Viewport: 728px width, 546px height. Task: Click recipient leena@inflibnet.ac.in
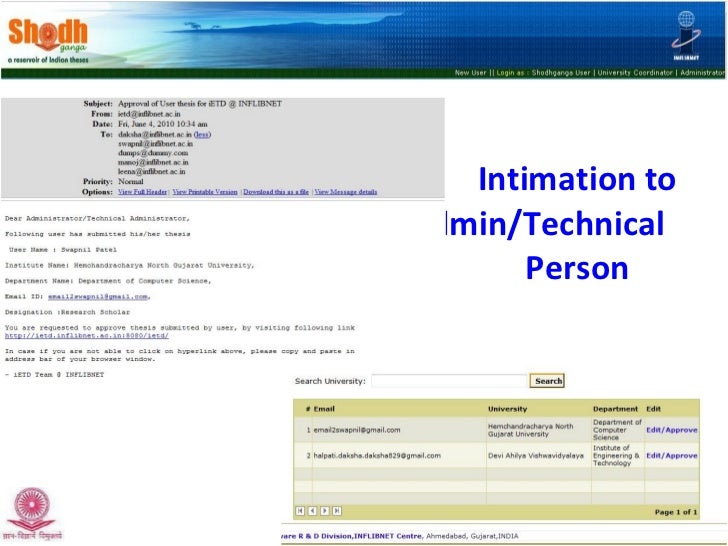pos(151,171)
